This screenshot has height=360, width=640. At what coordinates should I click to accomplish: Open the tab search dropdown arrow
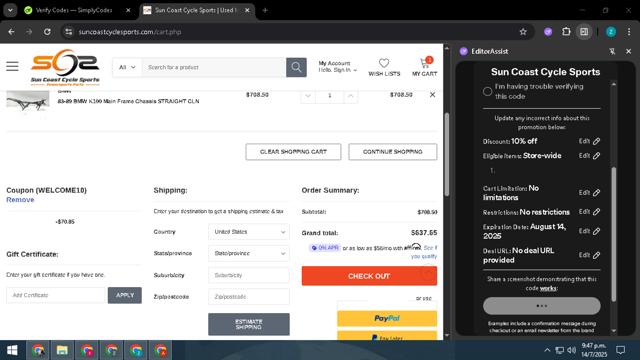click(x=10, y=10)
